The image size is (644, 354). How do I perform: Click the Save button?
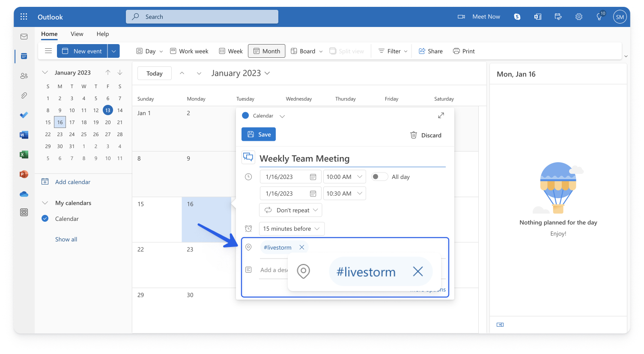(259, 134)
